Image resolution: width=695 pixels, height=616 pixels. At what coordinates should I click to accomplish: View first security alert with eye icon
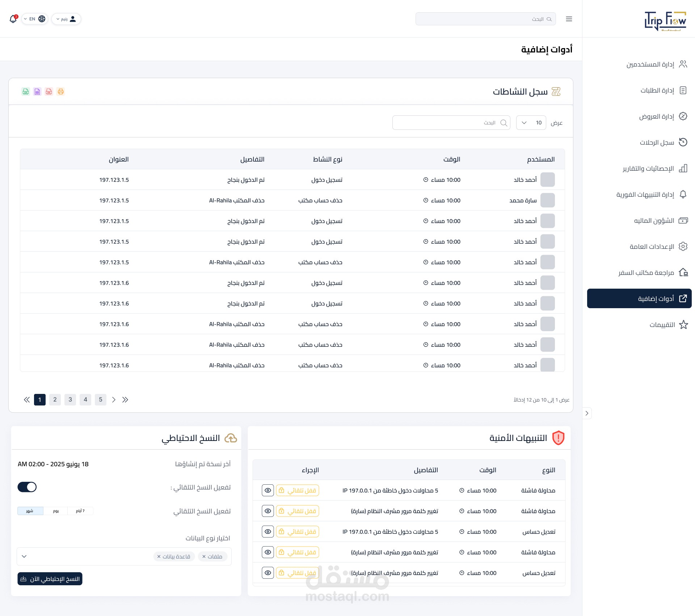point(268,490)
